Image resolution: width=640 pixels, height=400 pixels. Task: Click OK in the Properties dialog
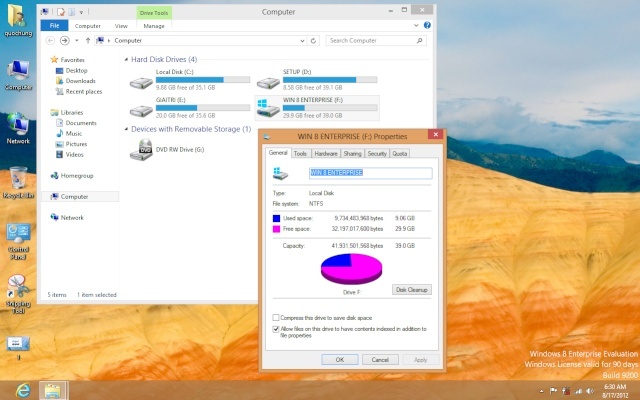340,360
